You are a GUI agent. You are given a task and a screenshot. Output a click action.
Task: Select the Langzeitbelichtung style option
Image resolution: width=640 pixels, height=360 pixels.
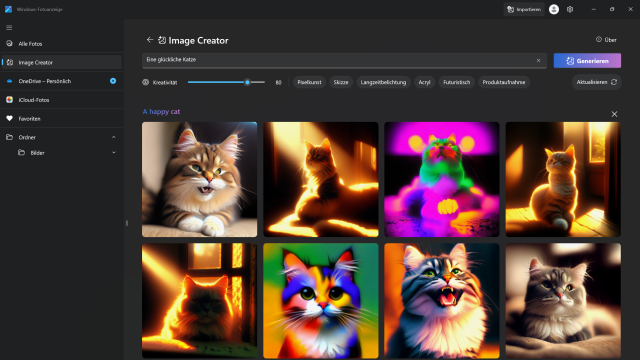[x=383, y=82]
